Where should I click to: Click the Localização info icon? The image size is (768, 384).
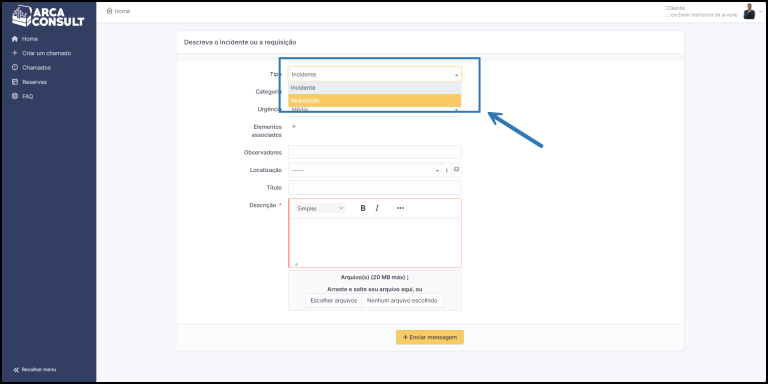(x=446, y=170)
